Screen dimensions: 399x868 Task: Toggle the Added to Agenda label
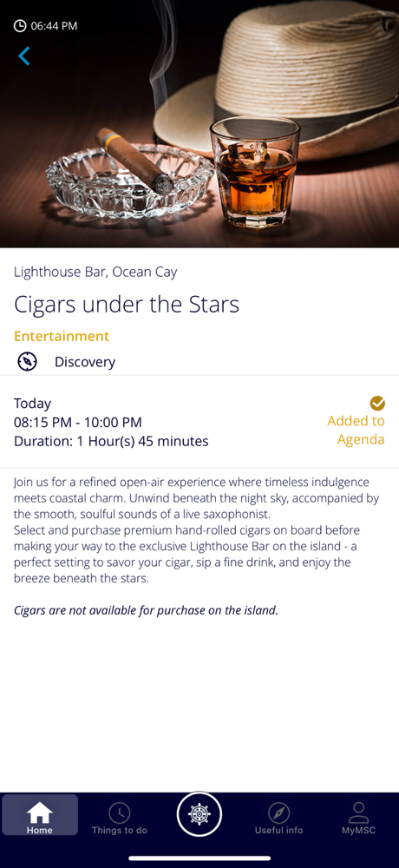356,431
